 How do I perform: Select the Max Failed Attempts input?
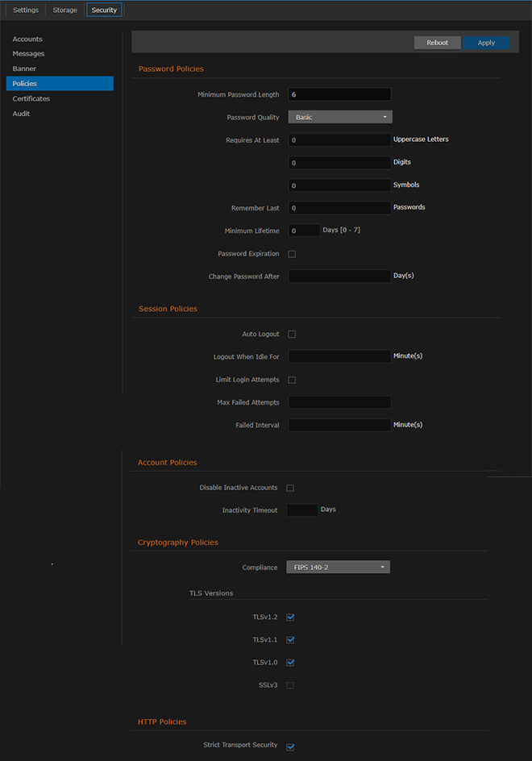point(339,401)
